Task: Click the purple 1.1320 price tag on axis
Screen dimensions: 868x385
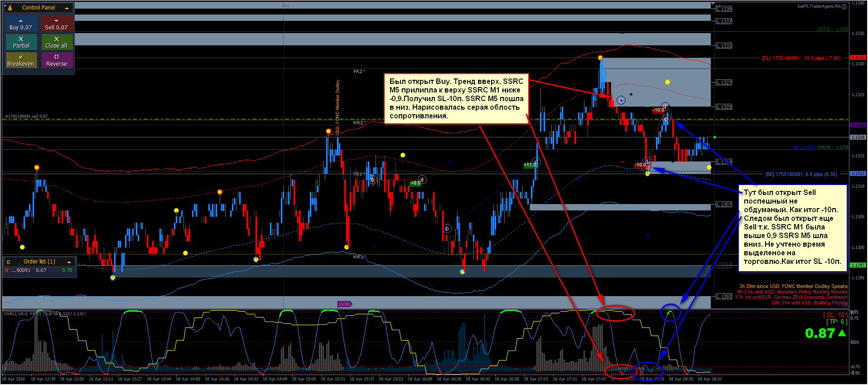Action: [x=858, y=125]
